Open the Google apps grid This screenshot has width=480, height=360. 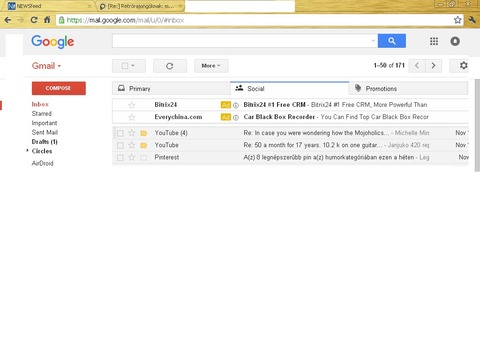click(434, 41)
